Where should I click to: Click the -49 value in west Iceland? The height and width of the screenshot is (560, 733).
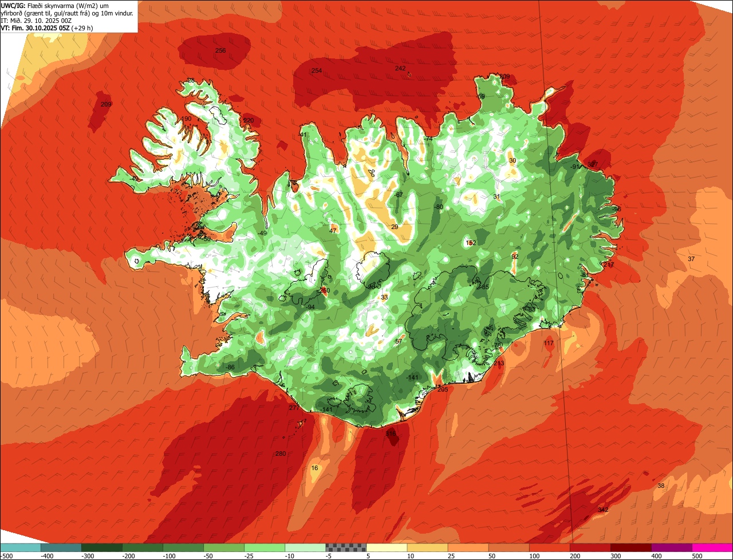pos(262,233)
